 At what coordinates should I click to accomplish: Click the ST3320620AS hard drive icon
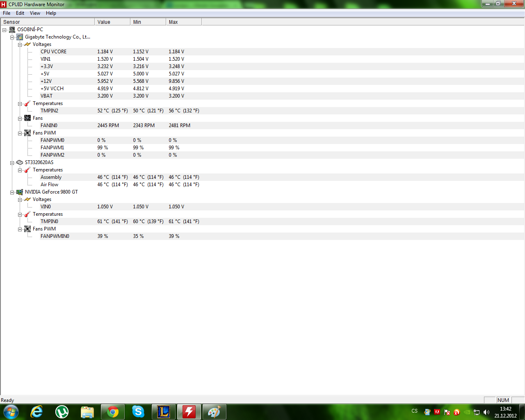tap(20, 162)
